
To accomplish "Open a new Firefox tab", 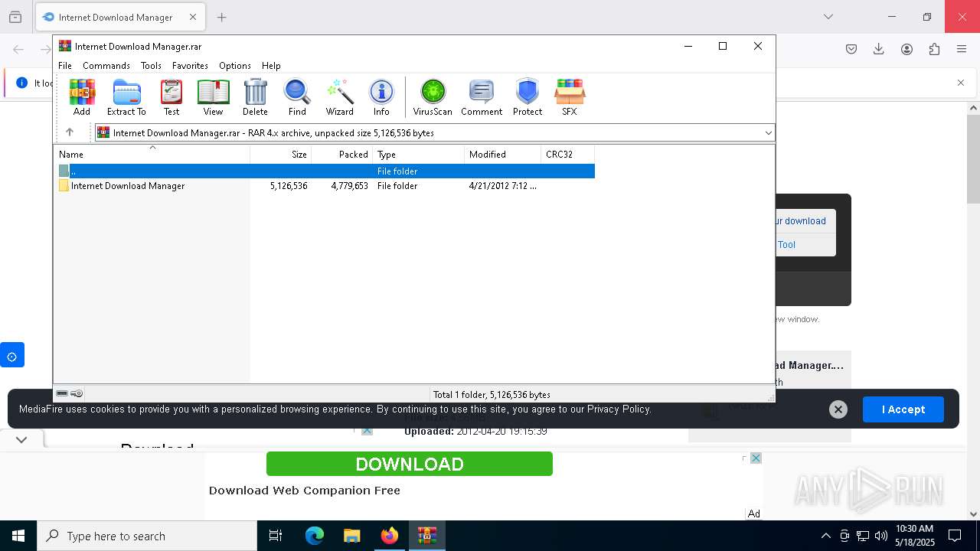I will 221,17.
